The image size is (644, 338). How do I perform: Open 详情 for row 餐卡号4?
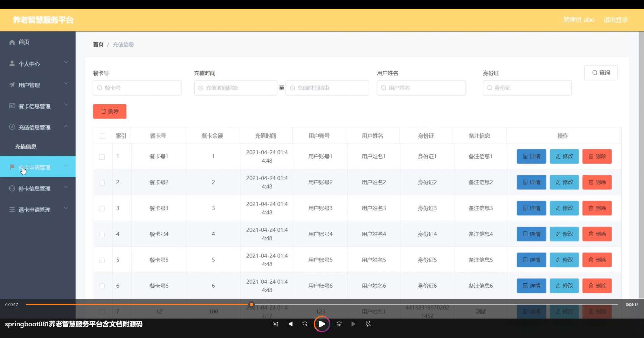tap(531, 234)
